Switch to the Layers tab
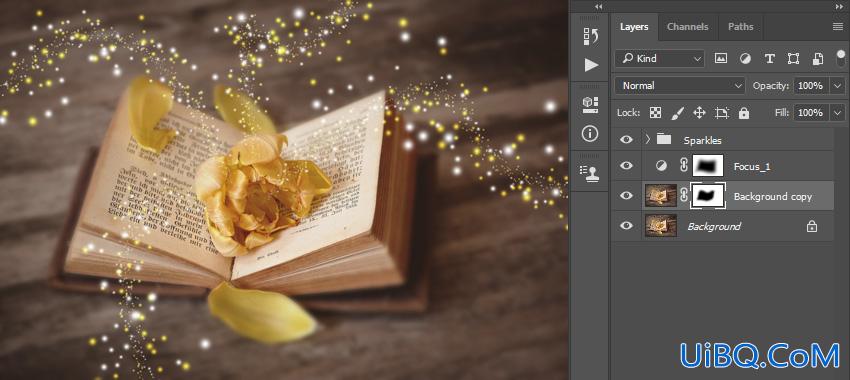Image resolution: width=850 pixels, height=380 pixels. [x=634, y=27]
